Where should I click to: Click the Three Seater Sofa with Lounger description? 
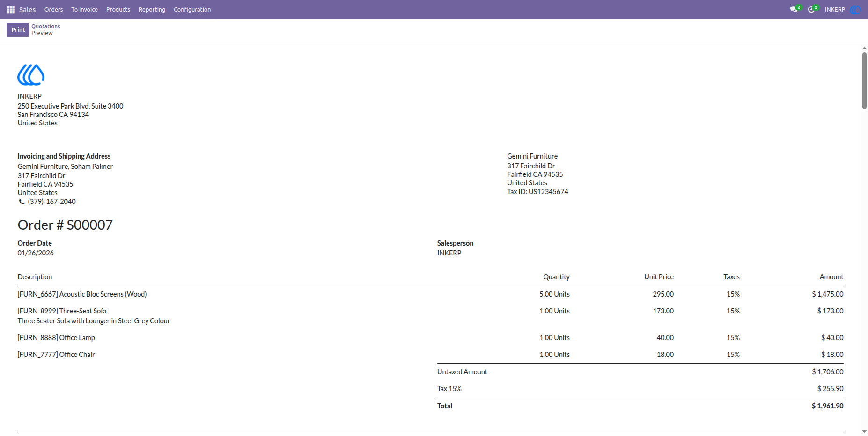[94, 321]
